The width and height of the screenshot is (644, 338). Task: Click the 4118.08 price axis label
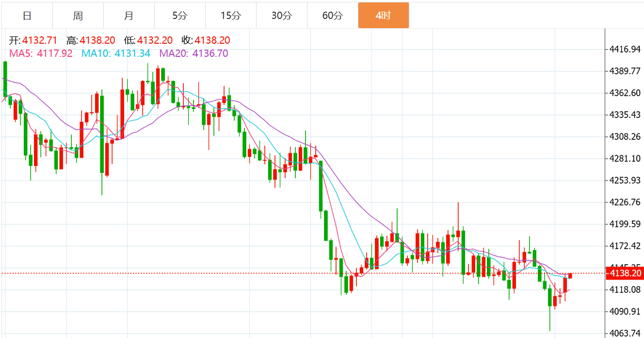(626, 289)
